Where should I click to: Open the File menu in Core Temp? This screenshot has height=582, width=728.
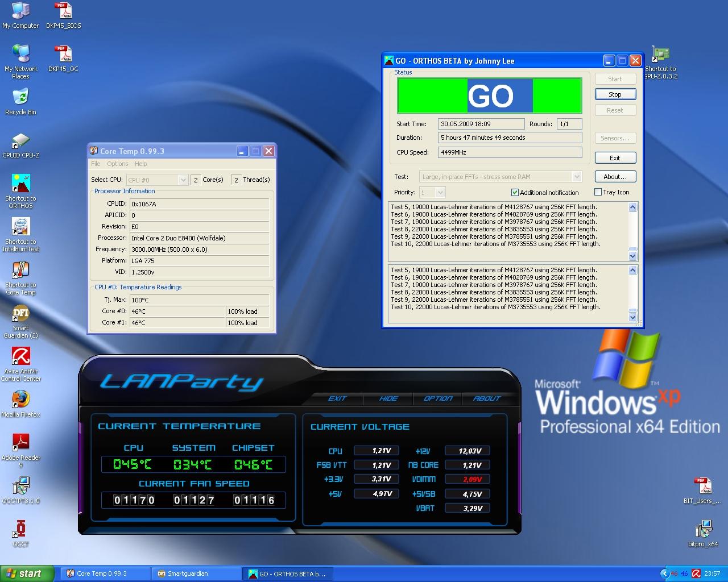(96, 164)
